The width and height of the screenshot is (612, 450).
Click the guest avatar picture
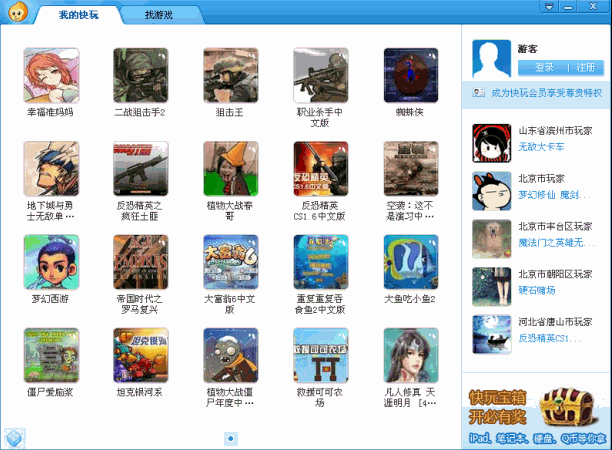tap(491, 59)
